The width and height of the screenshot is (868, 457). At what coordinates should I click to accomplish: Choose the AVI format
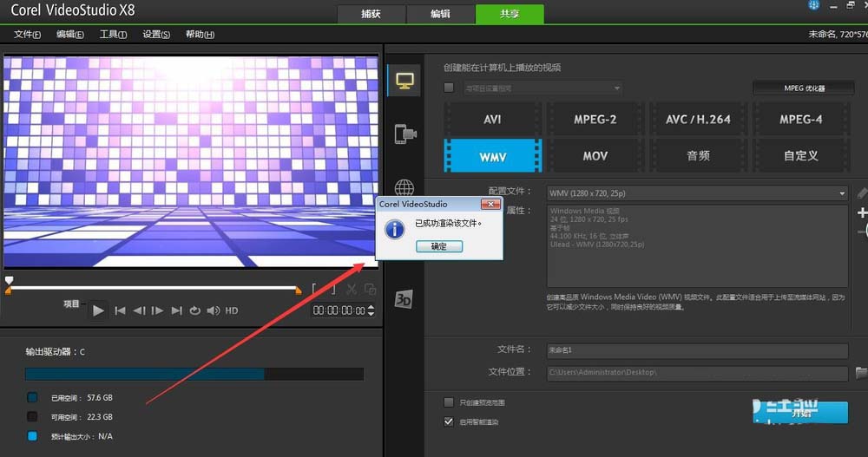[492, 119]
